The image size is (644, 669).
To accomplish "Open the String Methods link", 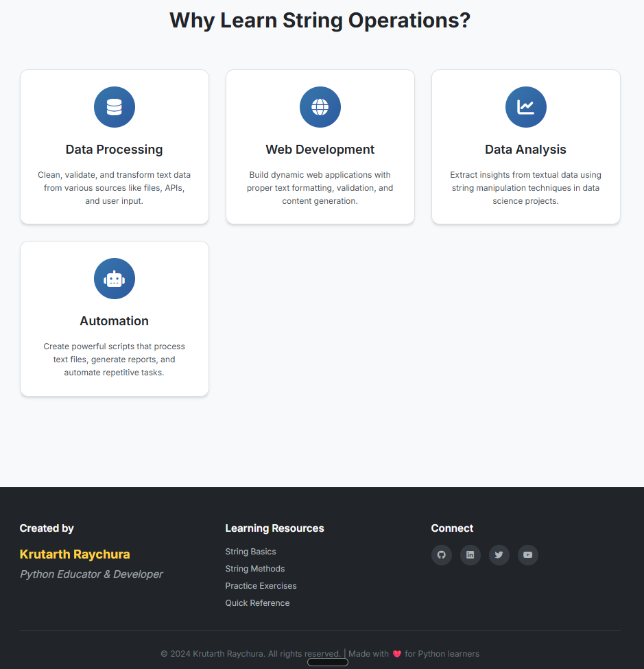I will pos(254,568).
